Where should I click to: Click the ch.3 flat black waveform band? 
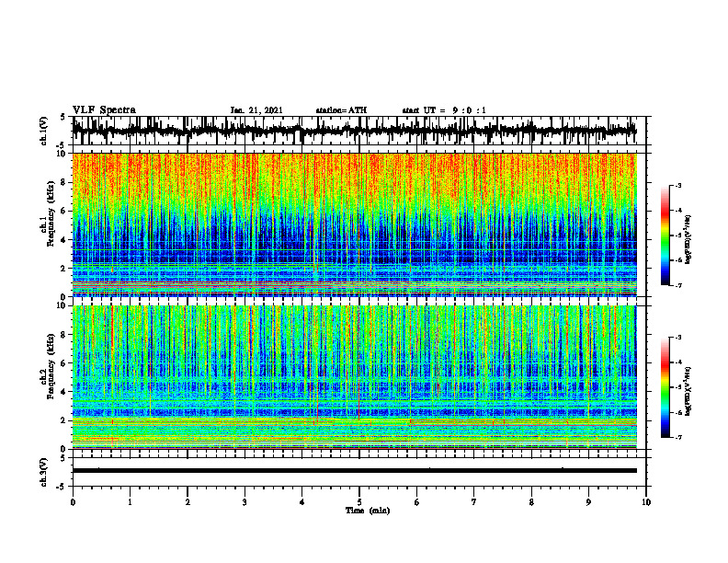tap(354, 471)
